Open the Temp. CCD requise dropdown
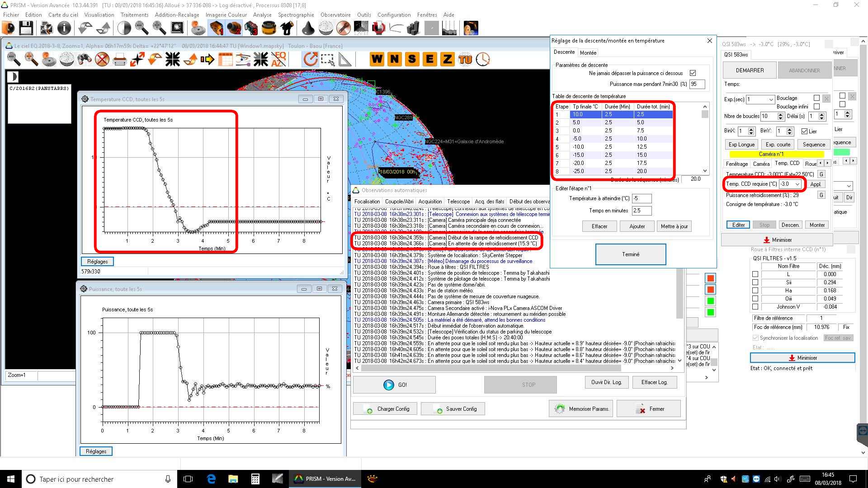Image resolution: width=868 pixels, height=488 pixels. [x=798, y=184]
